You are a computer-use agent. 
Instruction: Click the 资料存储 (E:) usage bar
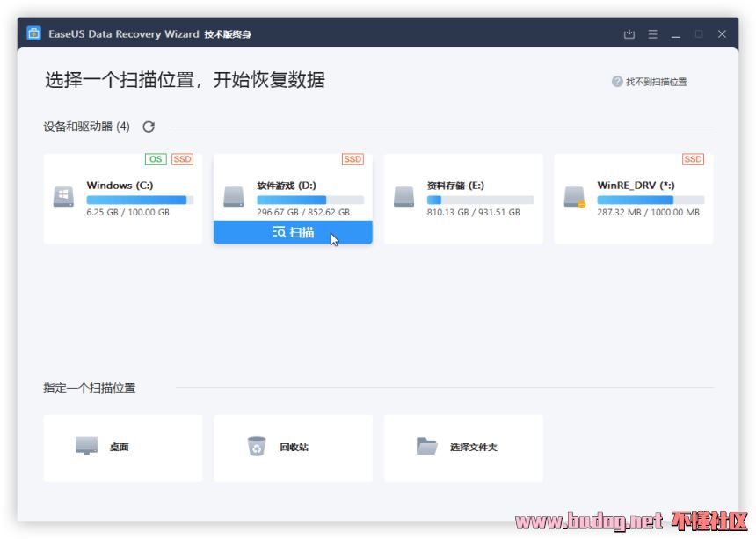[480, 200]
